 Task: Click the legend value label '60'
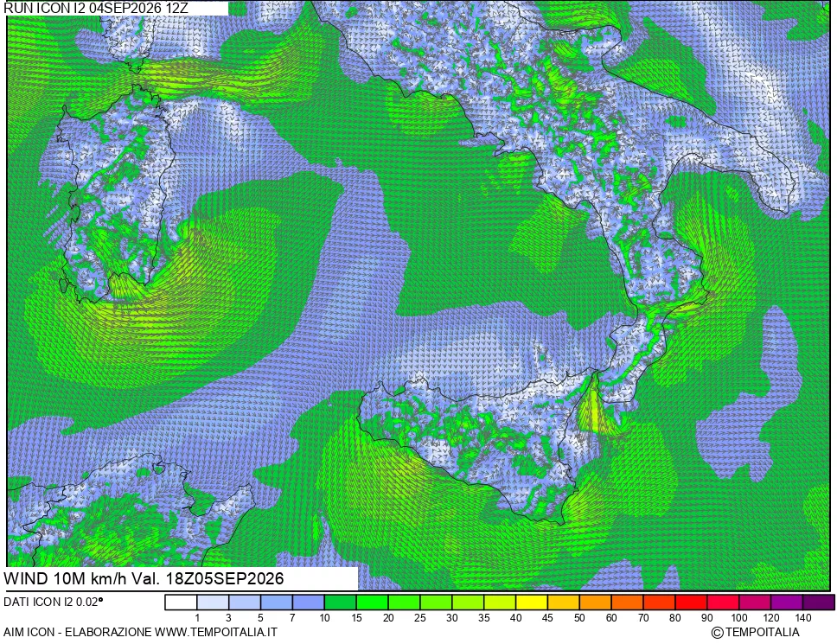pyautogui.click(x=611, y=618)
